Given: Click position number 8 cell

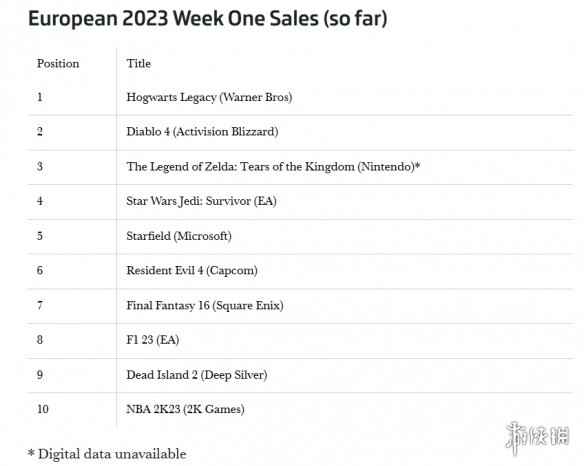Looking at the screenshot, I should tap(40, 340).
